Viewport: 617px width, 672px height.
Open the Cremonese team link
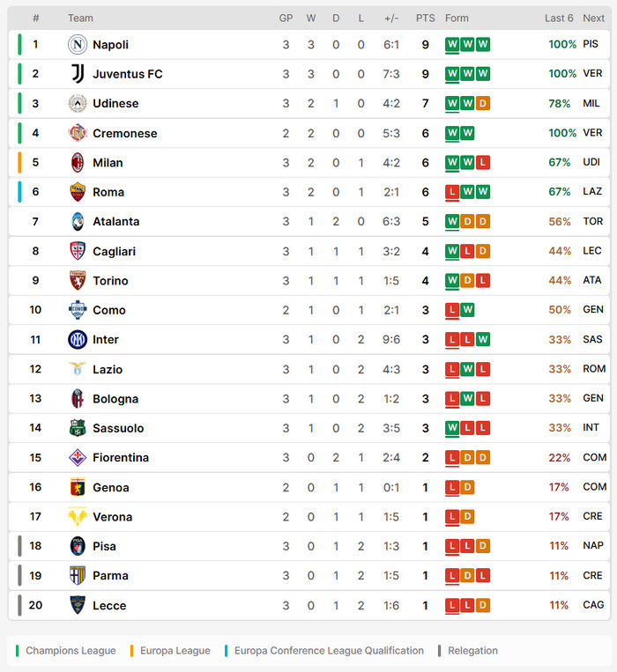click(x=124, y=134)
